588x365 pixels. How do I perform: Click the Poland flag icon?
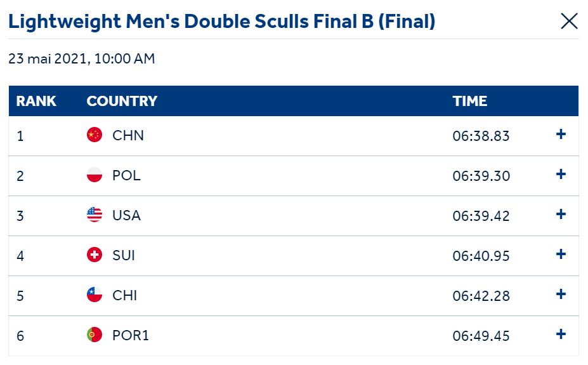tap(95, 175)
